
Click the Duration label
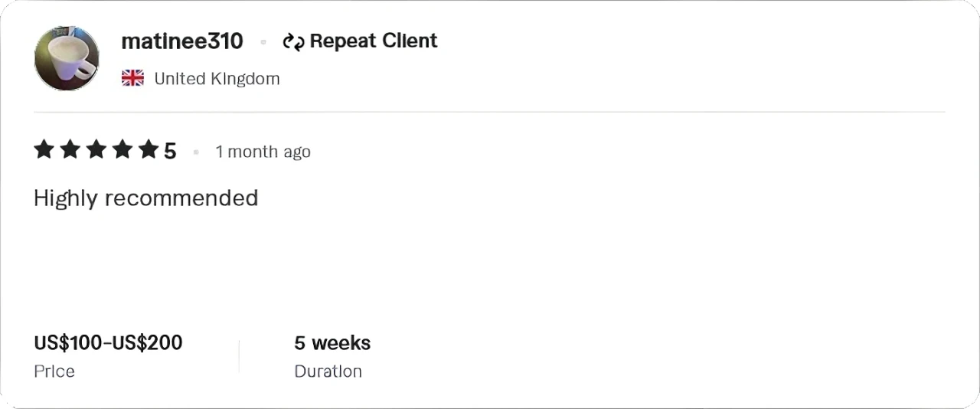point(328,371)
